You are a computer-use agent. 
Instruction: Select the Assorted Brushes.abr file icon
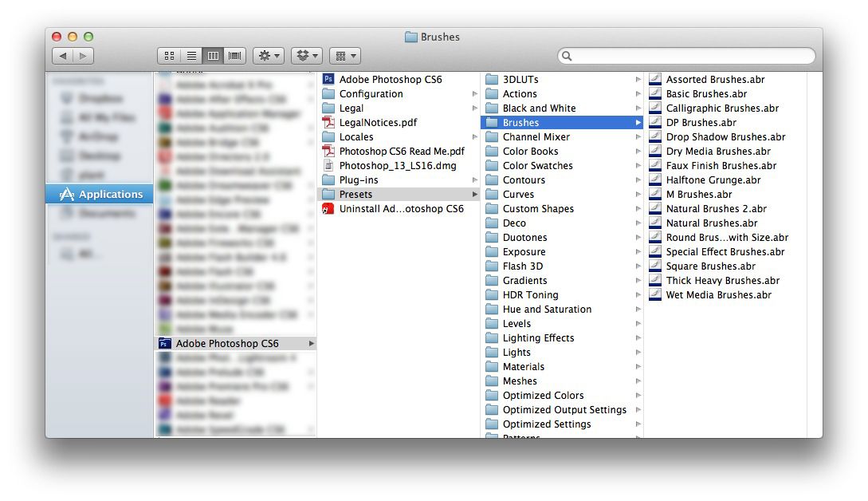coord(655,79)
